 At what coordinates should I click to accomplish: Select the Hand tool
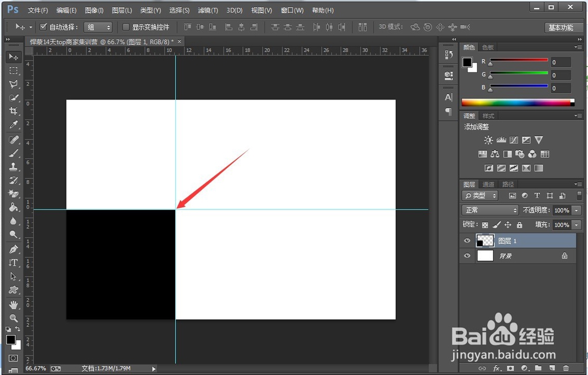(14, 304)
